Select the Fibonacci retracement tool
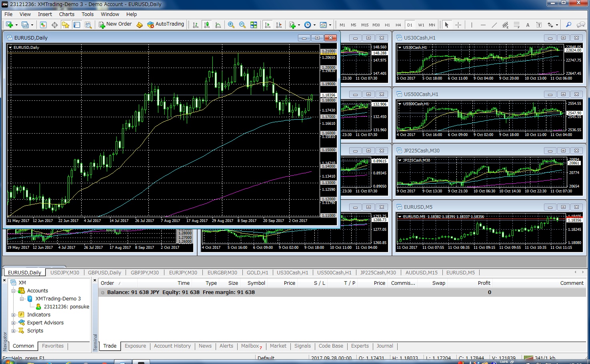Screen dimensions: 590x364 coord(516,25)
